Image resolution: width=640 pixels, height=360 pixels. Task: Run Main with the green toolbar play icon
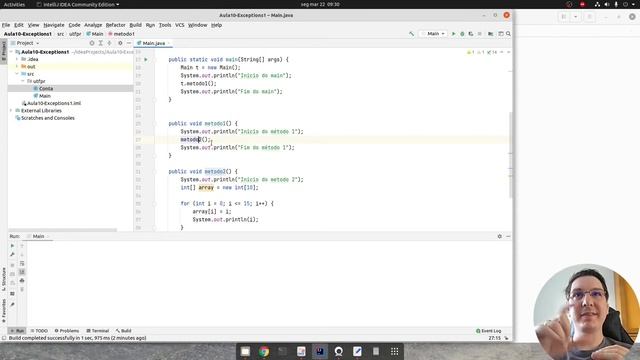tap(453, 34)
